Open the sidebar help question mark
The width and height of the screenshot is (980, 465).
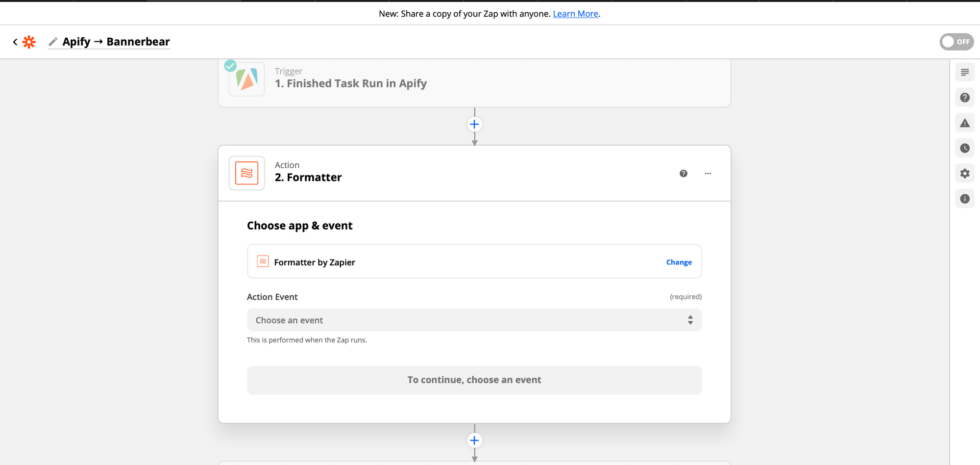click(965, 98)
